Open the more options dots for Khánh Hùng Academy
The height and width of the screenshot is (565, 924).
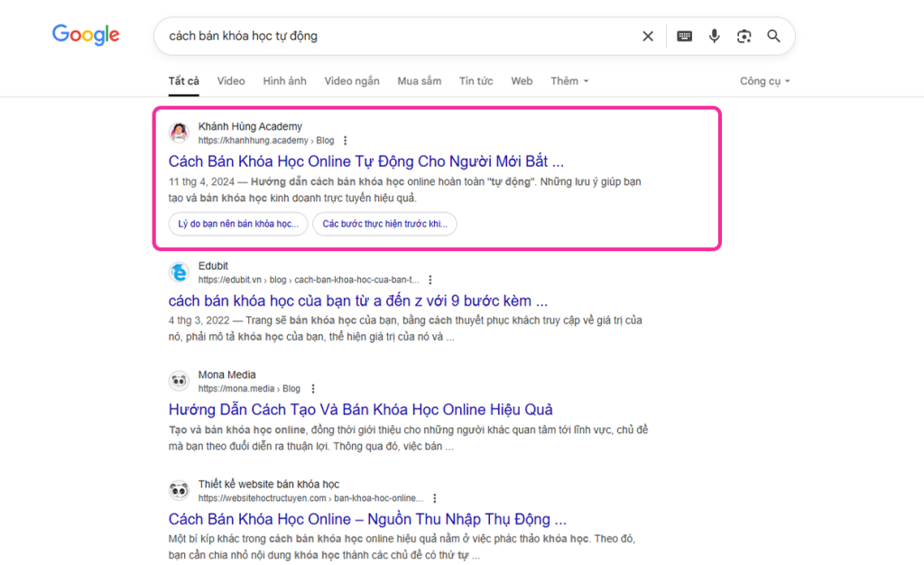coord(346,140)
